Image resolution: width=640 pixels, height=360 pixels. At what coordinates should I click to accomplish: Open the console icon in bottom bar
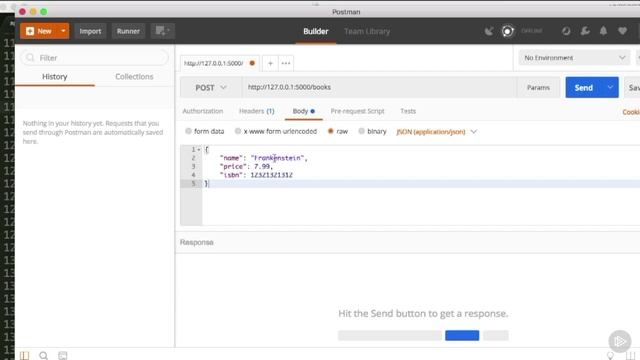[62, 356]
